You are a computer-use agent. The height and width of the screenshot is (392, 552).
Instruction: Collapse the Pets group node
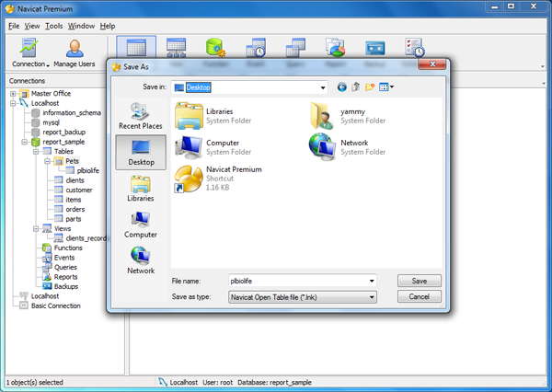coord(47,161)
